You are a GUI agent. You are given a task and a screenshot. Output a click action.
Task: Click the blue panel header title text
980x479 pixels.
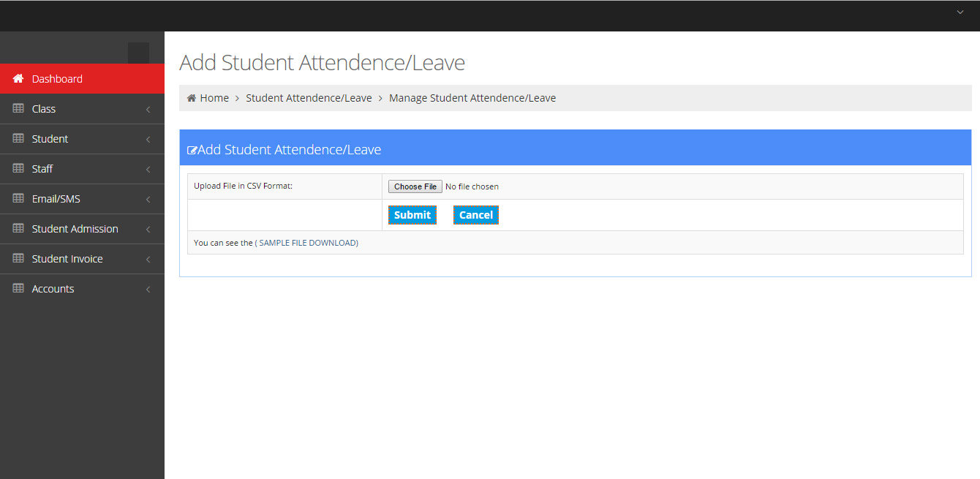[289, 150]
